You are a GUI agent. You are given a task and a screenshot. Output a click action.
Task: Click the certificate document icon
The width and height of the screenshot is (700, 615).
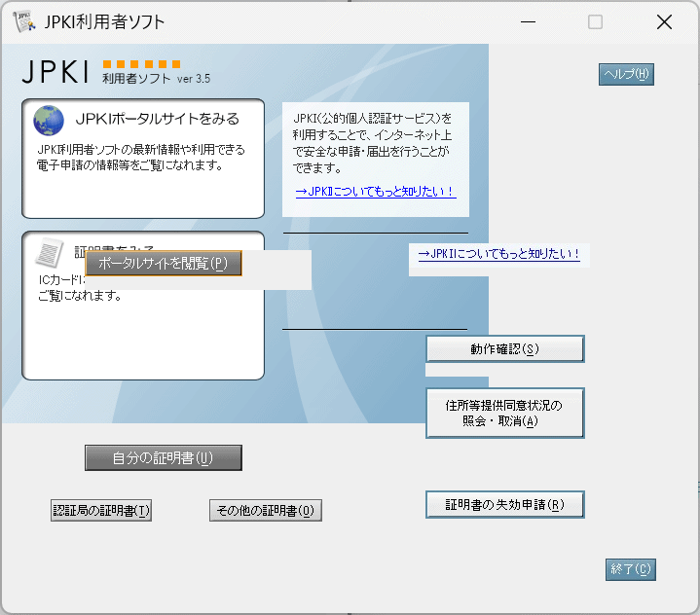coord(49,253)
